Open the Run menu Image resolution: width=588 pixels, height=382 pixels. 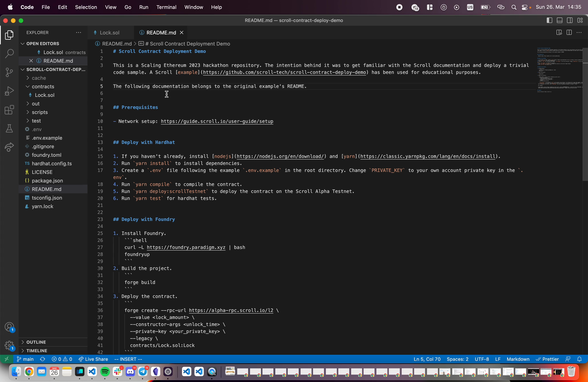pyautogui.click(x=144, y=7)
